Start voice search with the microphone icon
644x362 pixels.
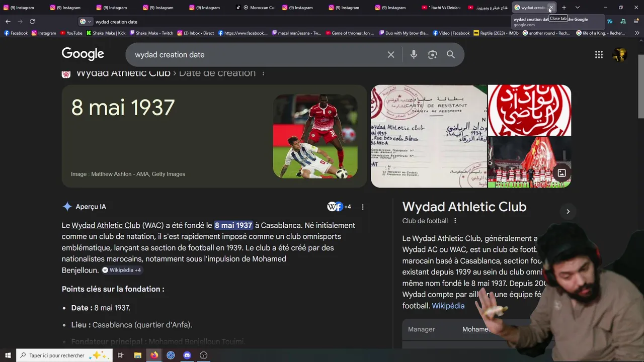click(x=414, y=55)
